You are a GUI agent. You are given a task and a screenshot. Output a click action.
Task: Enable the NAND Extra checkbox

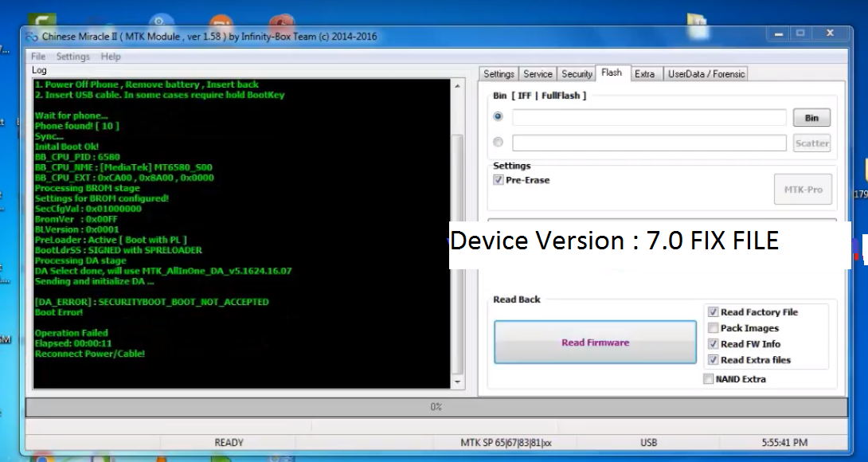coord(708,379)
